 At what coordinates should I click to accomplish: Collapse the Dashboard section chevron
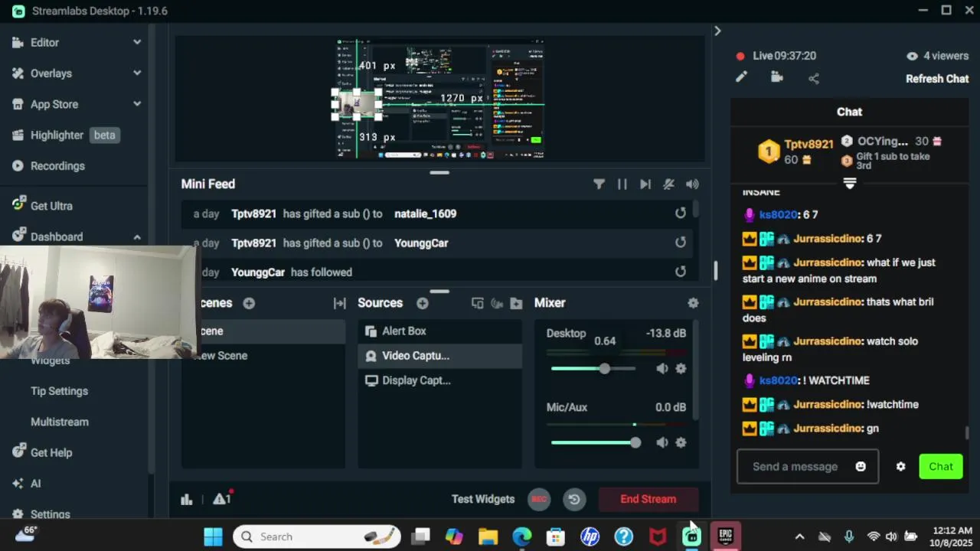click(x=137, y=237)
